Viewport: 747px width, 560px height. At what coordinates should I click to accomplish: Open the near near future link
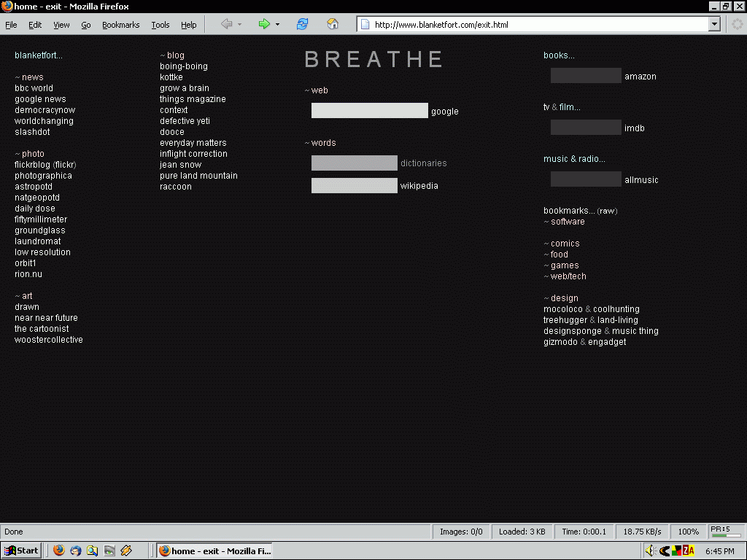click(46, 318)
